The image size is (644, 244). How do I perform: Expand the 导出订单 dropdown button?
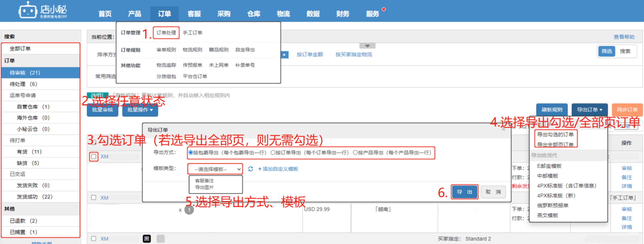589,110
